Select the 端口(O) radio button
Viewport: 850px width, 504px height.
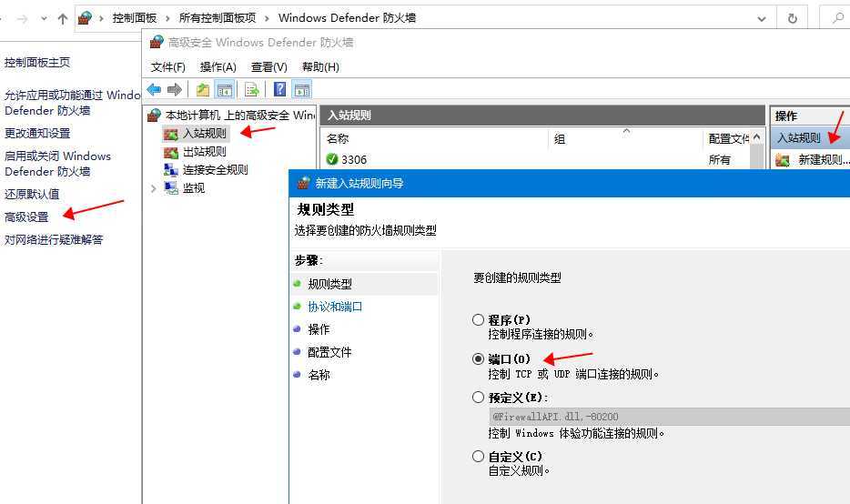[x=478, y=358]
